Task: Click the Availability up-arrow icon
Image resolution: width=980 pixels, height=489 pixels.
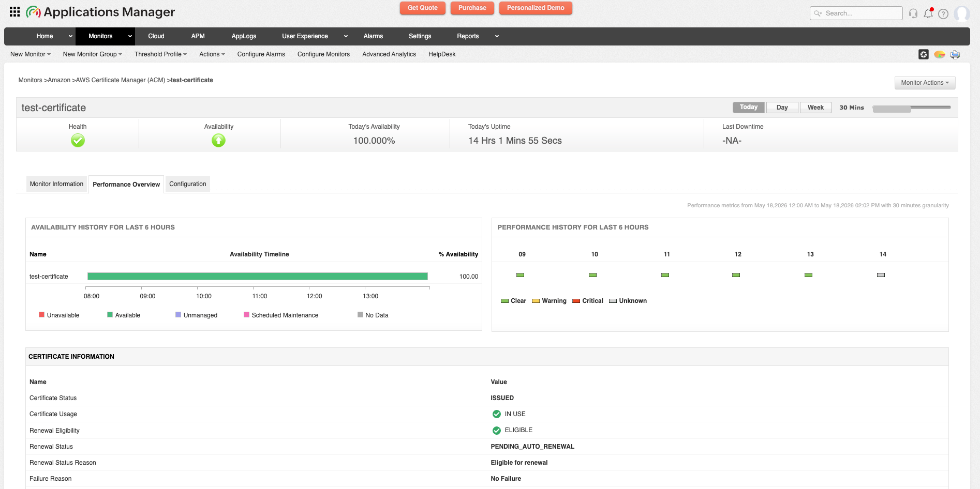Action: pos(218,140)
